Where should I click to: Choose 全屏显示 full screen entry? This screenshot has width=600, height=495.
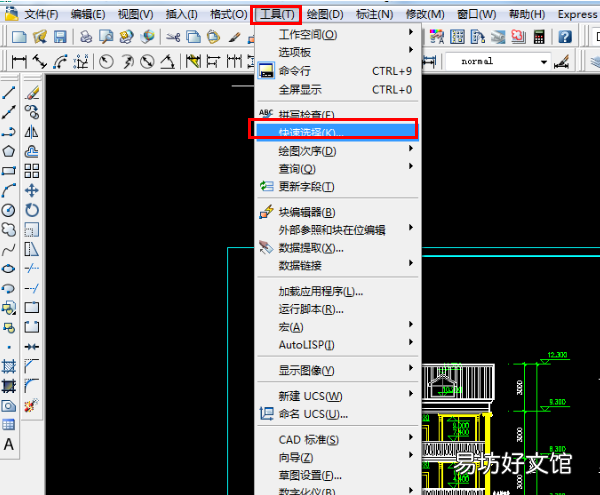point(337,90)
